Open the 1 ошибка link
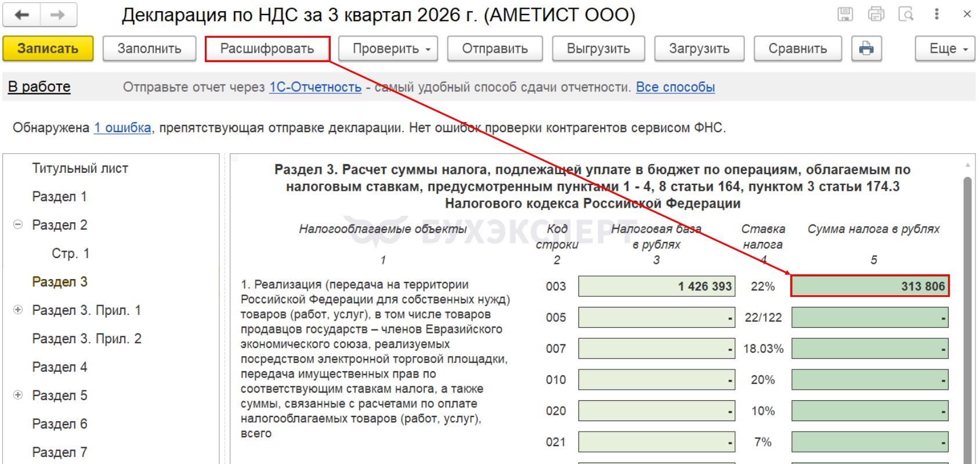980x464 pixels. click(x=122, y=128)
